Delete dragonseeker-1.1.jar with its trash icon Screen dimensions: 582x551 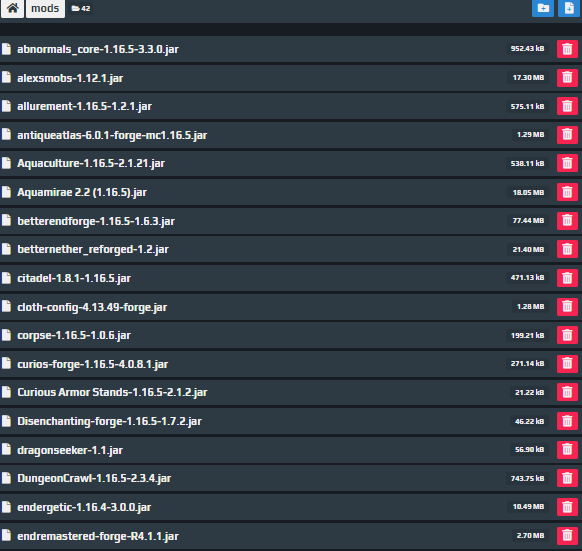[567, 450]
